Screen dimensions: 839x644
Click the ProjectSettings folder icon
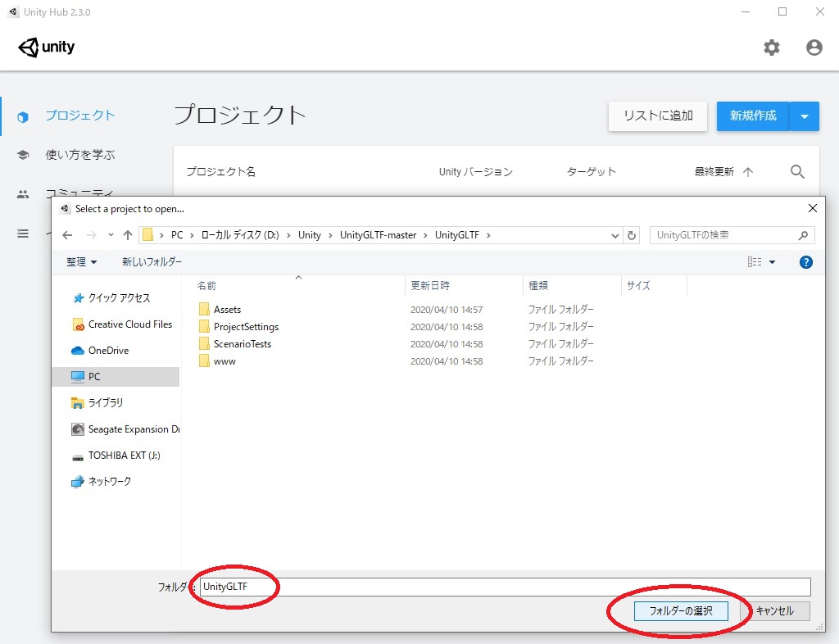coord(204,326)
